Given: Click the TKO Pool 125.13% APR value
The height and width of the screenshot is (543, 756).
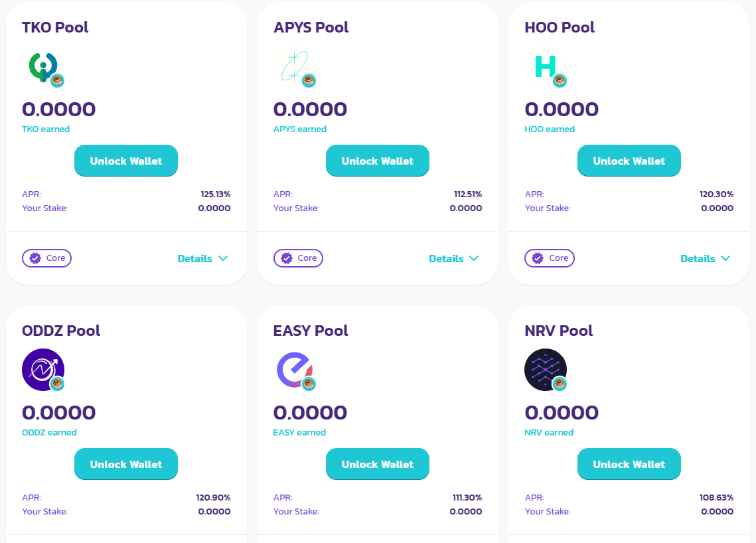Looking at the screenshot, I should pos(216,194).
